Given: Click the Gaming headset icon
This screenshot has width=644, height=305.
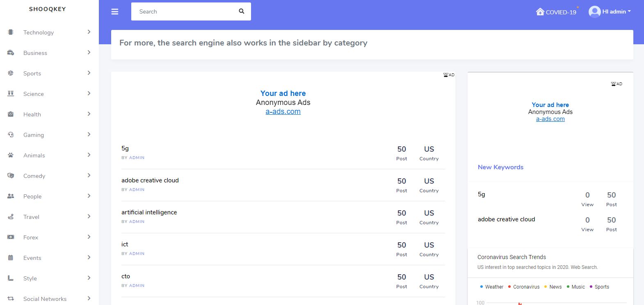Looking at the screenshot, I should click(11, 135).
